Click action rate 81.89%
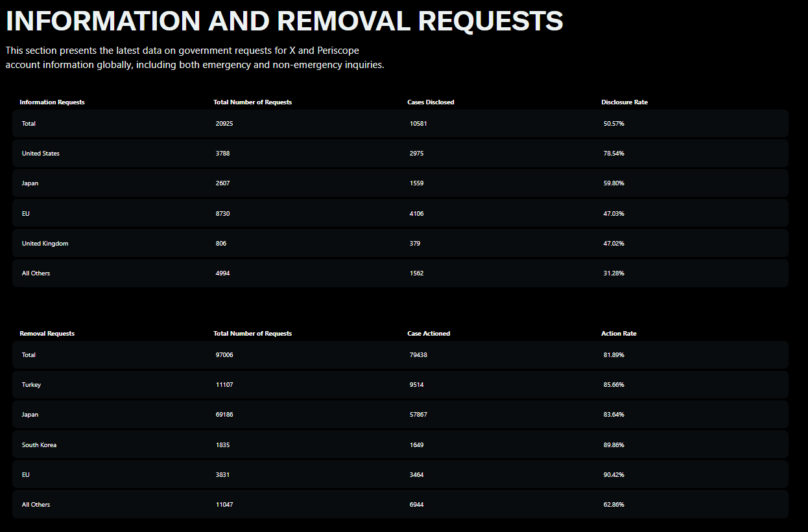This screenshot has width=808, height=532. (613, 355)
